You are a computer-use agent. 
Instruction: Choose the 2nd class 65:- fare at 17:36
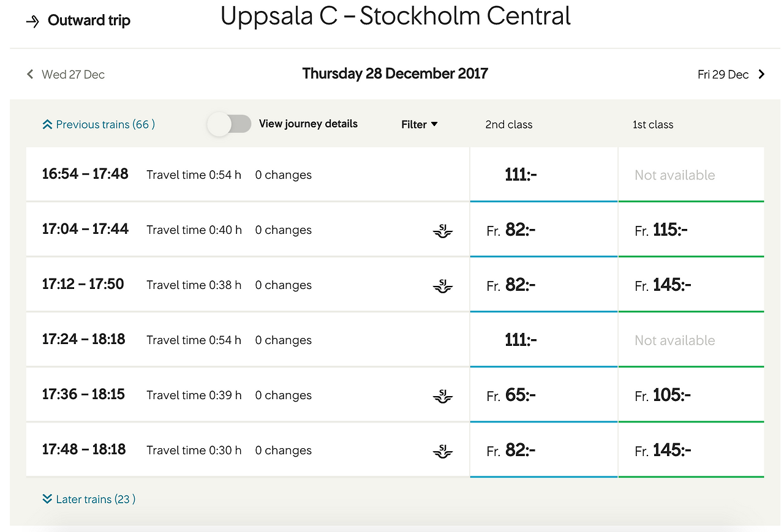543,395
